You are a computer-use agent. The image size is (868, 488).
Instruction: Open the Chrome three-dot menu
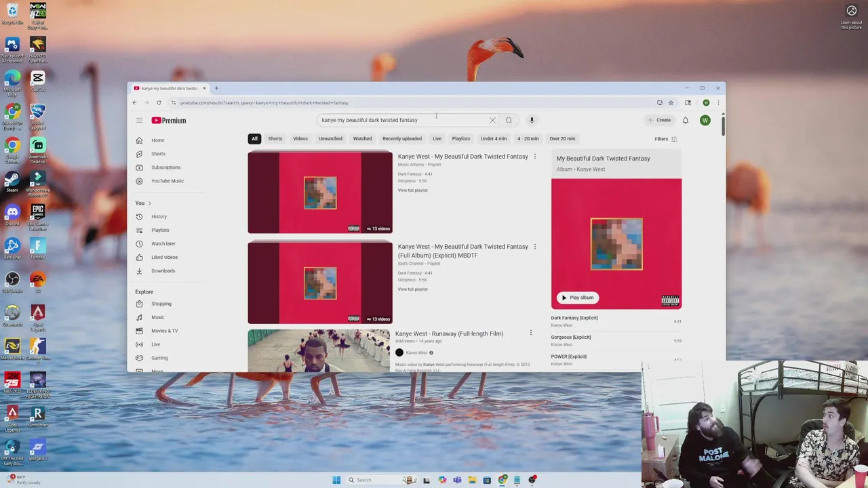(x=718, y=103)
